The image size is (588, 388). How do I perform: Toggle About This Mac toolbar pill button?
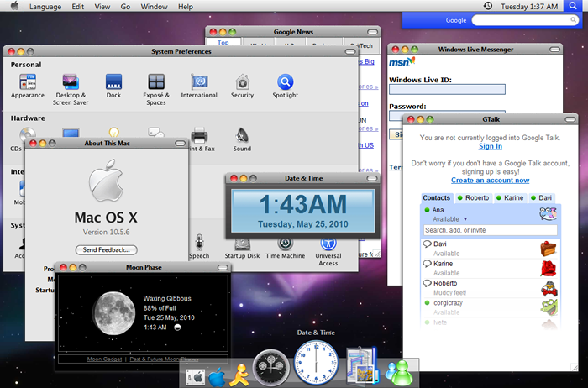pos(181,144)
